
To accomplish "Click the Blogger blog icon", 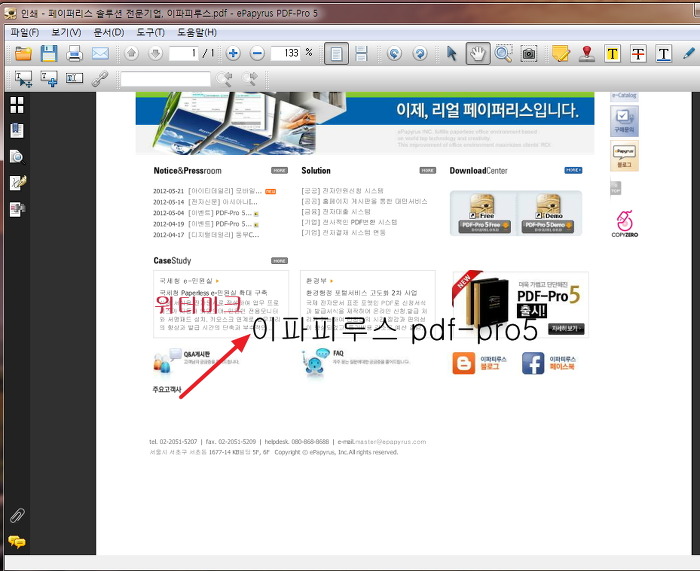I will point(463,363).
